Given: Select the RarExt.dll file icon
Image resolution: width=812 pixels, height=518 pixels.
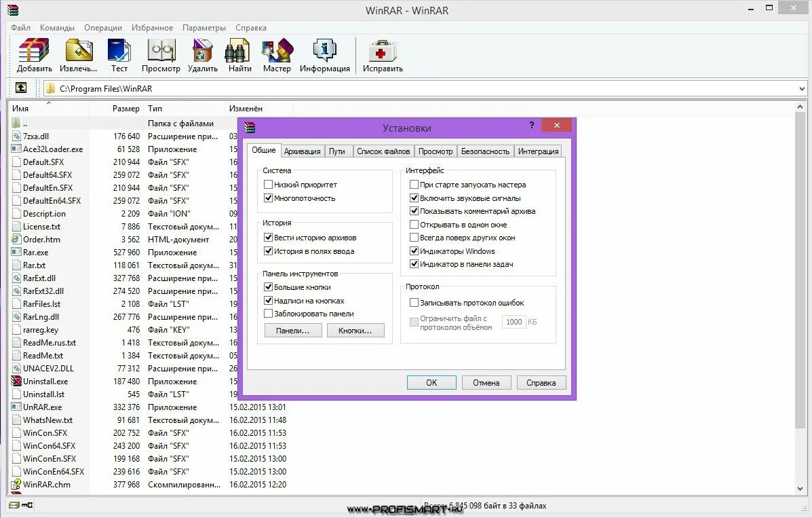Looking at the screenshot, I should tap(16, 278).
